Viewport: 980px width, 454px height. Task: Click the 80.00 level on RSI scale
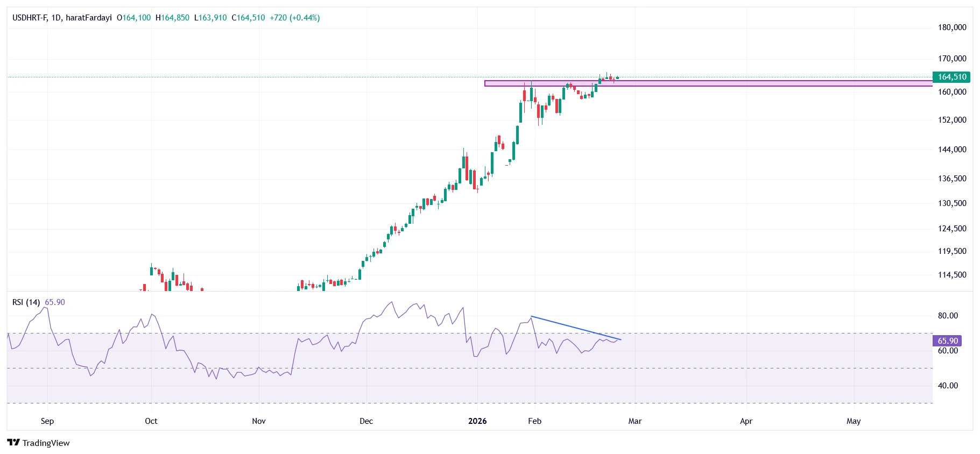pyautogui.click(x=948, y=316)
